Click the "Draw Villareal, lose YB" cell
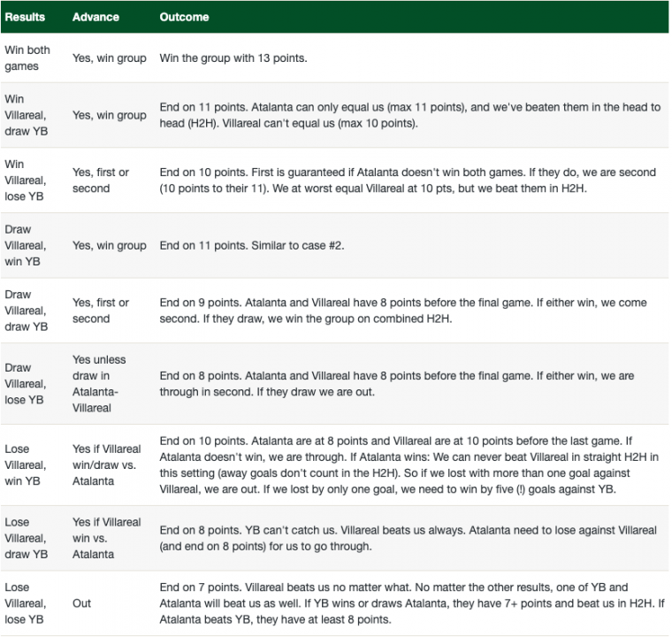 pyautogui.click(x=26, y=384)
